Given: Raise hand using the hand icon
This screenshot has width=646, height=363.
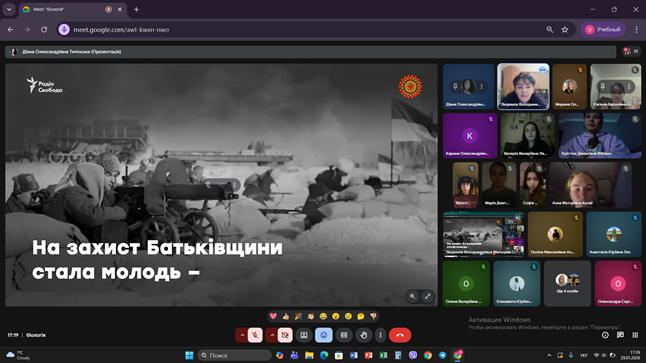Looking at the screenshot, I should pyautogui.click(x=364, y=335).
